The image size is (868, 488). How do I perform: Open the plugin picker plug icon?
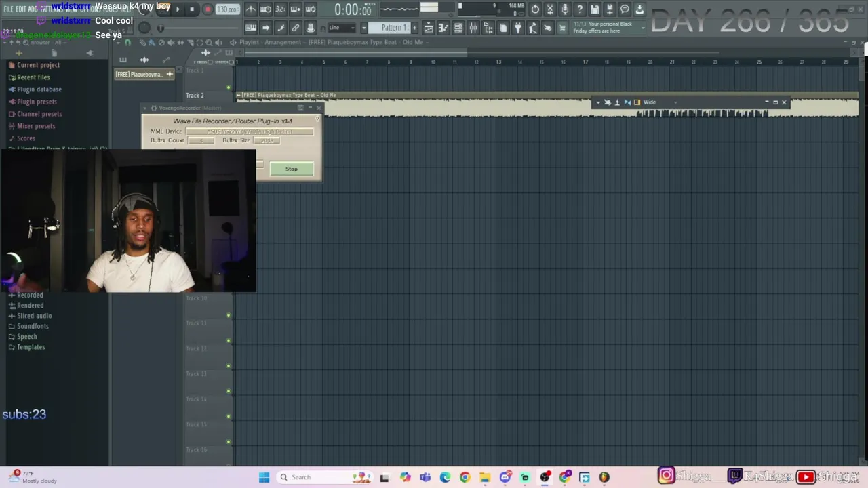coord(518,28)
